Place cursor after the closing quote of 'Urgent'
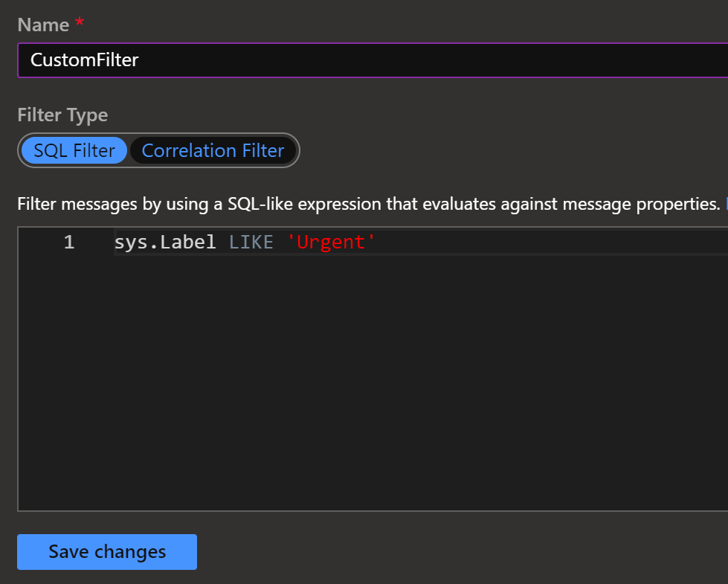728x584 pixels. 376,242
